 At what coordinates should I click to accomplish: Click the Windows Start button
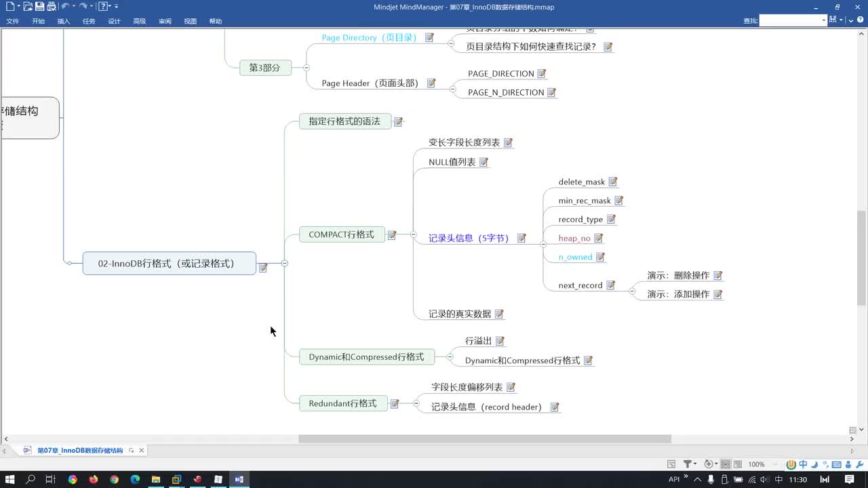click(10, 479)
